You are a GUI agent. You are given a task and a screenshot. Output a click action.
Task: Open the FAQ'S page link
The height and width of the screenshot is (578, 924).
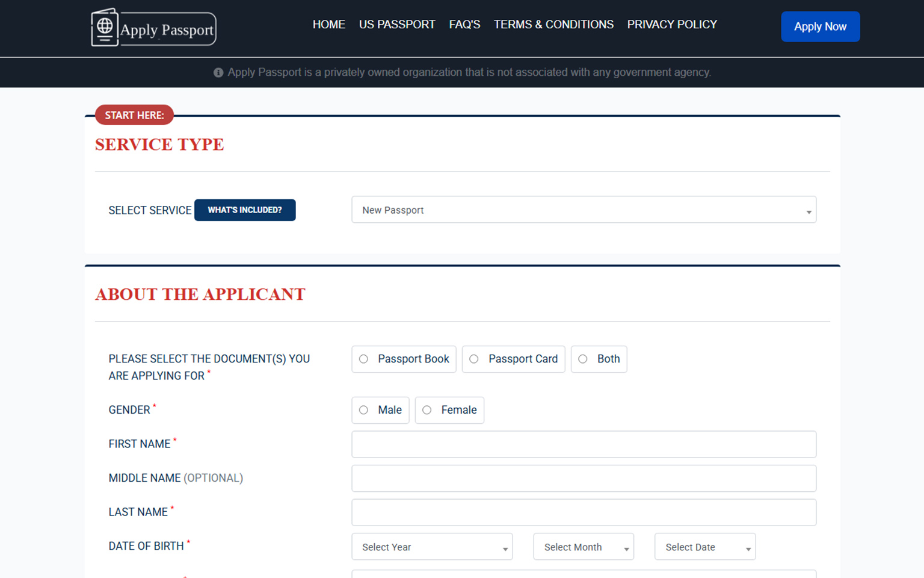[464, 25]
